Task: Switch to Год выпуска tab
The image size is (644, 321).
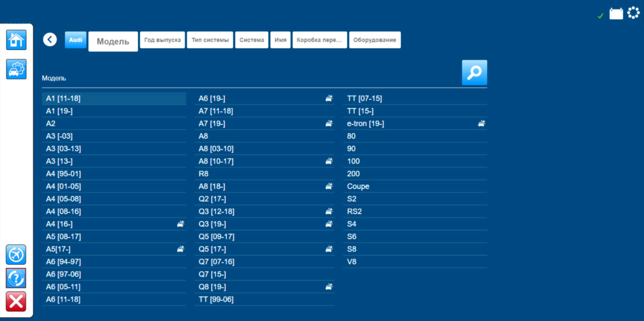Action: pyautogui.click(x=163, y=40)
